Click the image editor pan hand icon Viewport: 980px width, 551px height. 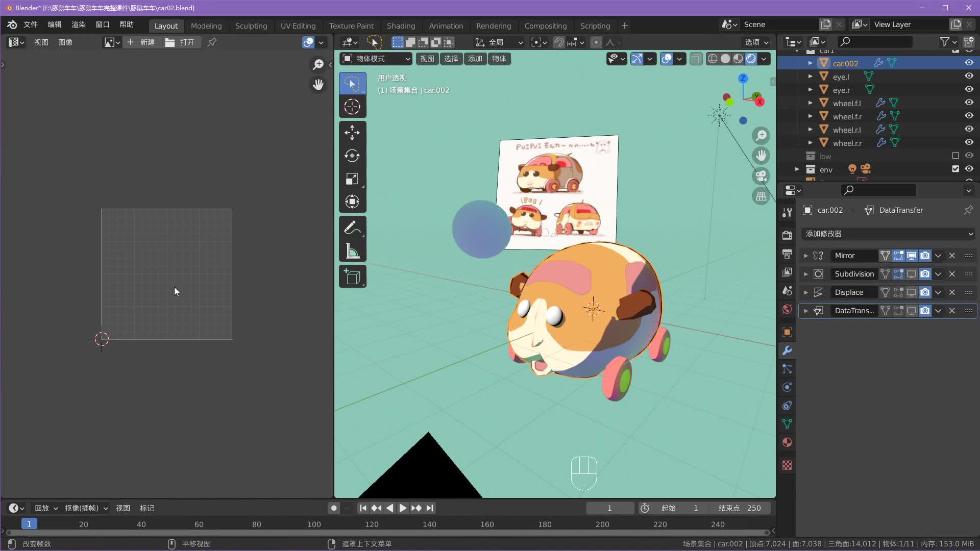[318, 85]
